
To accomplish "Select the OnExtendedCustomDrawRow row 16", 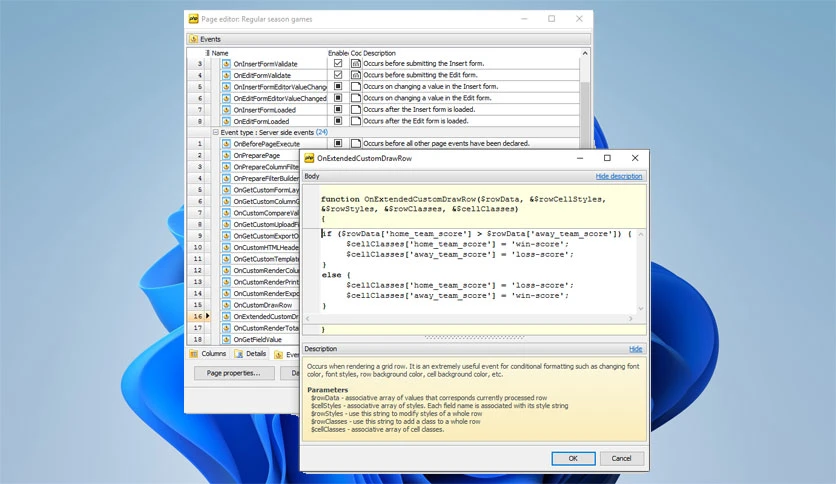I will (243, 317).
